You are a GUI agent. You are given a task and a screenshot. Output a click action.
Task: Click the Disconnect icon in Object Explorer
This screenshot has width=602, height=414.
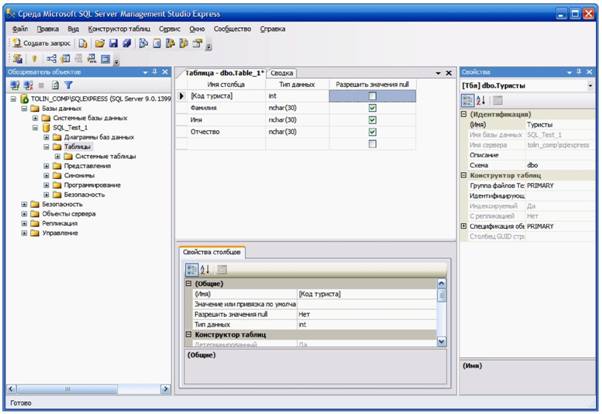(x=28, y=85)
